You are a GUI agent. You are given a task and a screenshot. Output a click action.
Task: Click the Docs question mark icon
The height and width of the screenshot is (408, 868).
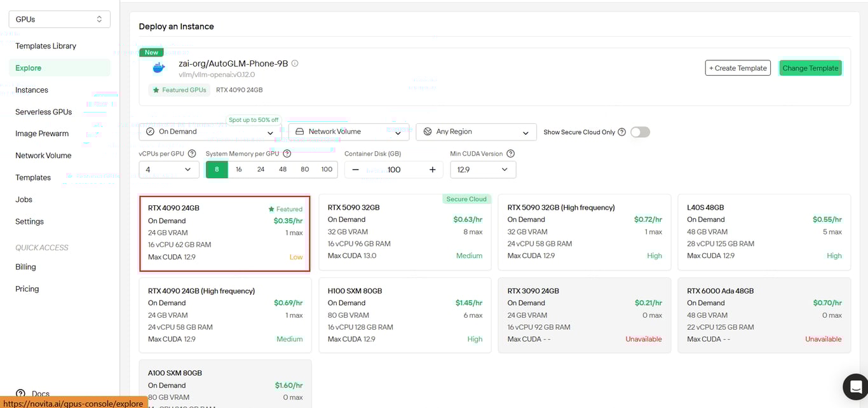(x=21, y=394)
